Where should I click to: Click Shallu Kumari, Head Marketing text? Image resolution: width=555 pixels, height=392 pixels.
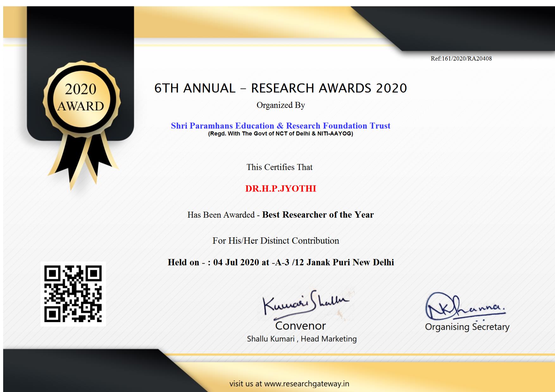point(302,339)
